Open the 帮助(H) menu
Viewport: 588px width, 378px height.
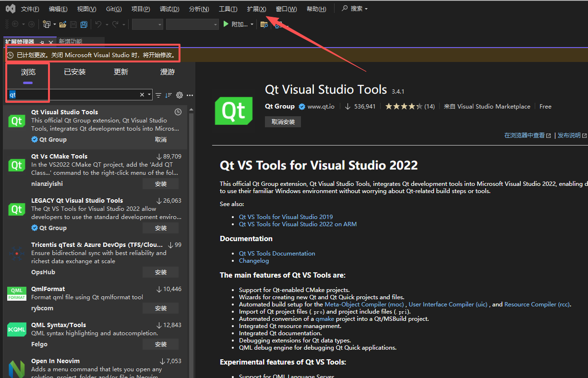(x=316, y=9)
